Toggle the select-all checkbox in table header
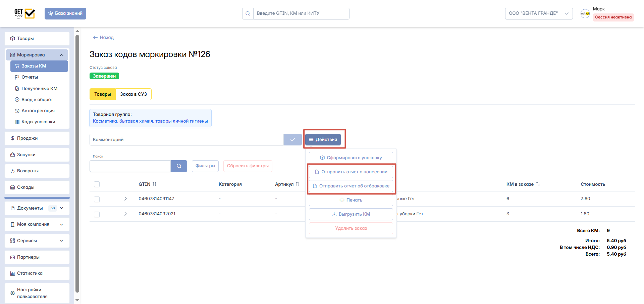Screen dimensions: 644x304 point(97,184)
